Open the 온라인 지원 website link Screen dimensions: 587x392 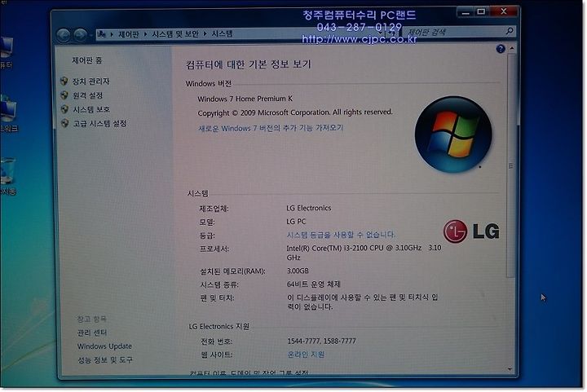(x=306, y=355)
